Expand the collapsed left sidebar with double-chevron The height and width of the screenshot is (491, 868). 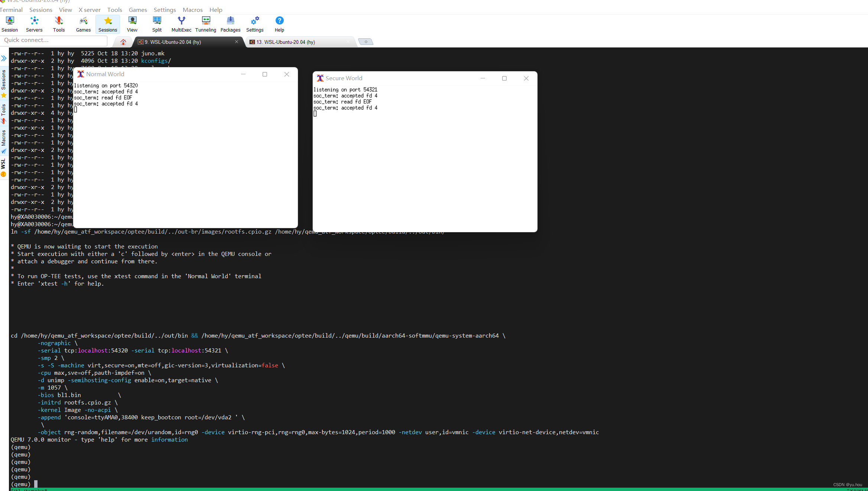click(x=4, y=58)
